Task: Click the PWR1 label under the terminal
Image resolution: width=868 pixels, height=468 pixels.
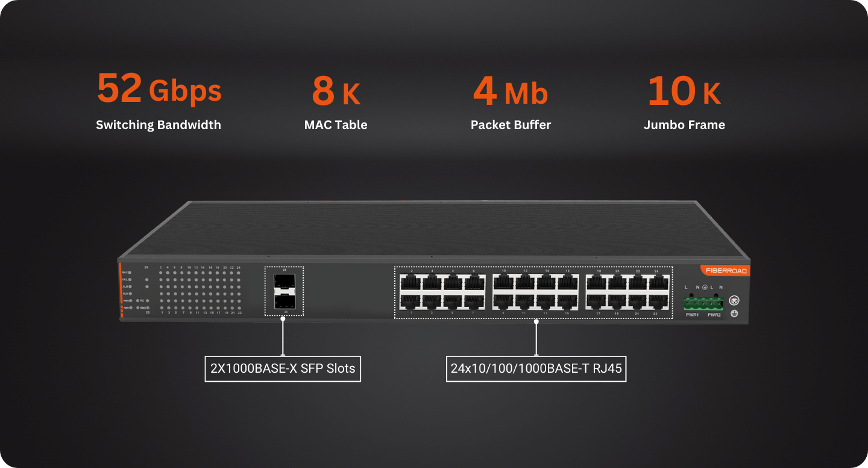Action: (692, 315)
